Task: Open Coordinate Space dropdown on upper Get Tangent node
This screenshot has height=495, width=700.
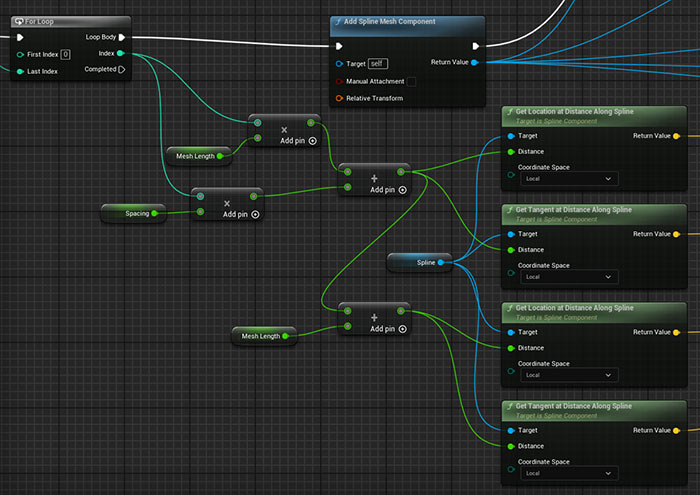Action: (x=569, y=277)
